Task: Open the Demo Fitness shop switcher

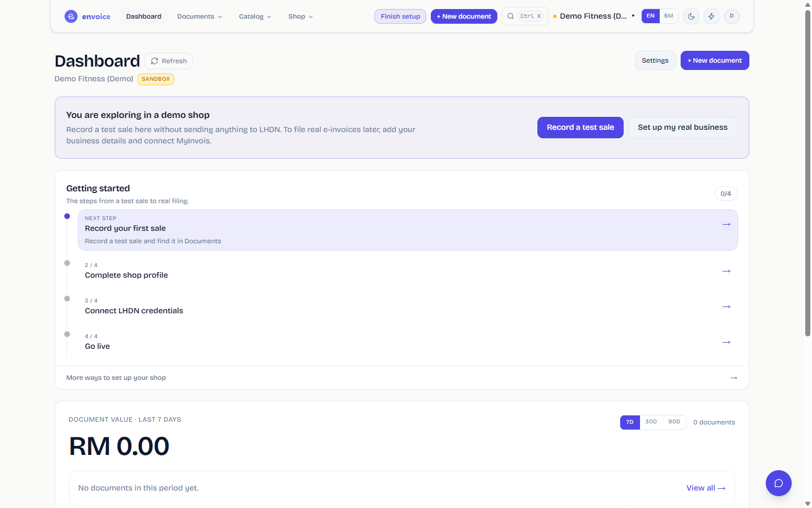Action: (594, 16)
